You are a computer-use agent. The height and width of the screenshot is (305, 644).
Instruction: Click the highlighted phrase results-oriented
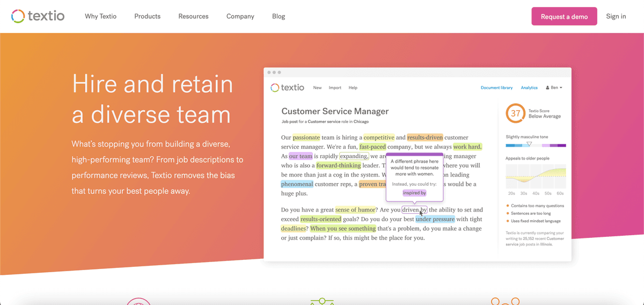pyautogui.click(x=320, y=219)
